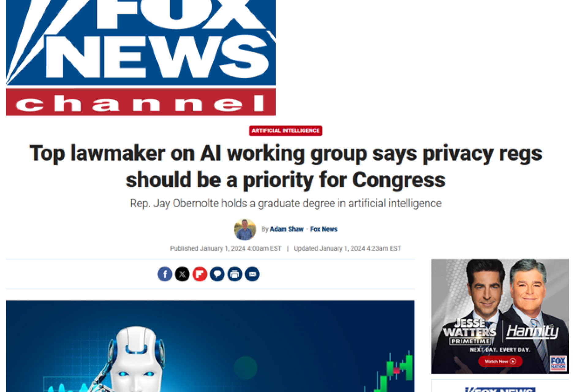
Task: Open author Adam Shaw's profile link
Action: [287, 229]
